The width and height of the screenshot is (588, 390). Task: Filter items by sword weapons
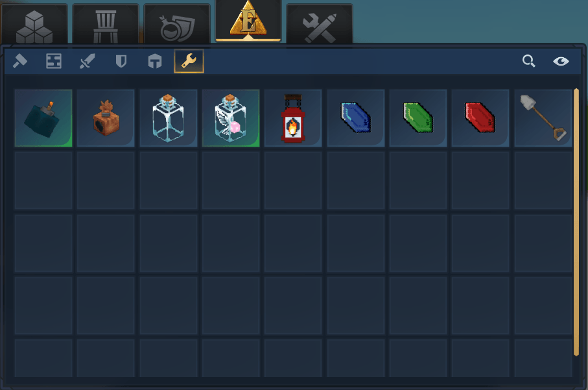tap(88, 61)
